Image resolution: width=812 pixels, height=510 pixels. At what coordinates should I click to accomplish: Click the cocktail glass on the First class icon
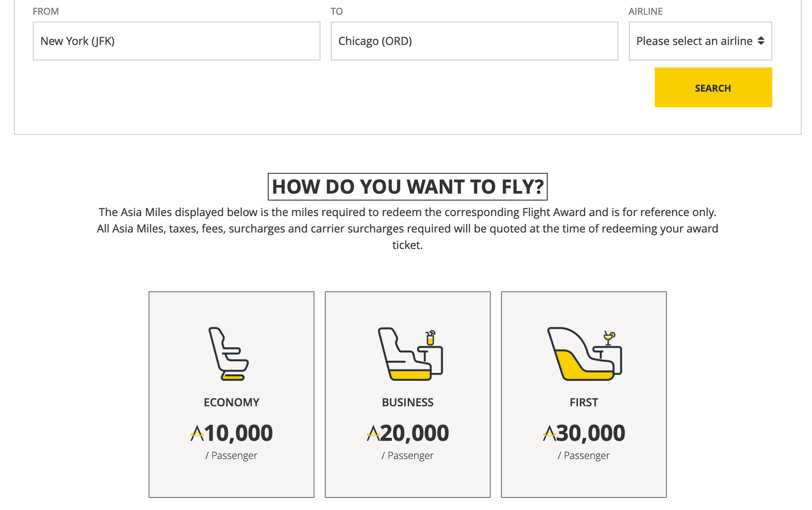click(x=609, y=338)
